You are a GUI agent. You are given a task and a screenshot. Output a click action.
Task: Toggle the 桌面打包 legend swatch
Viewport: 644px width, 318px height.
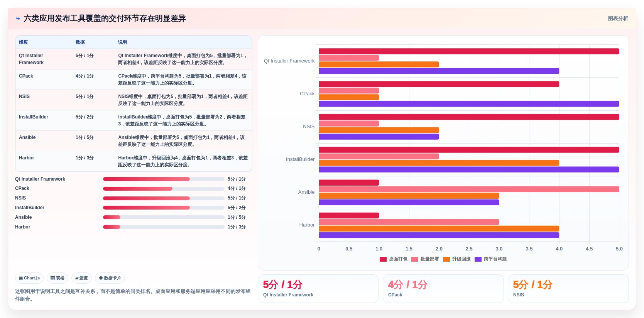(383, 259)
